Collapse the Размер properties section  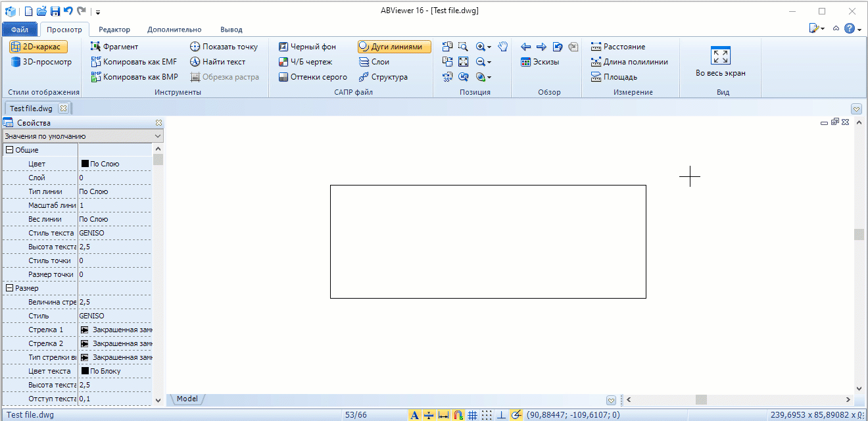click(x=10, y=288)
